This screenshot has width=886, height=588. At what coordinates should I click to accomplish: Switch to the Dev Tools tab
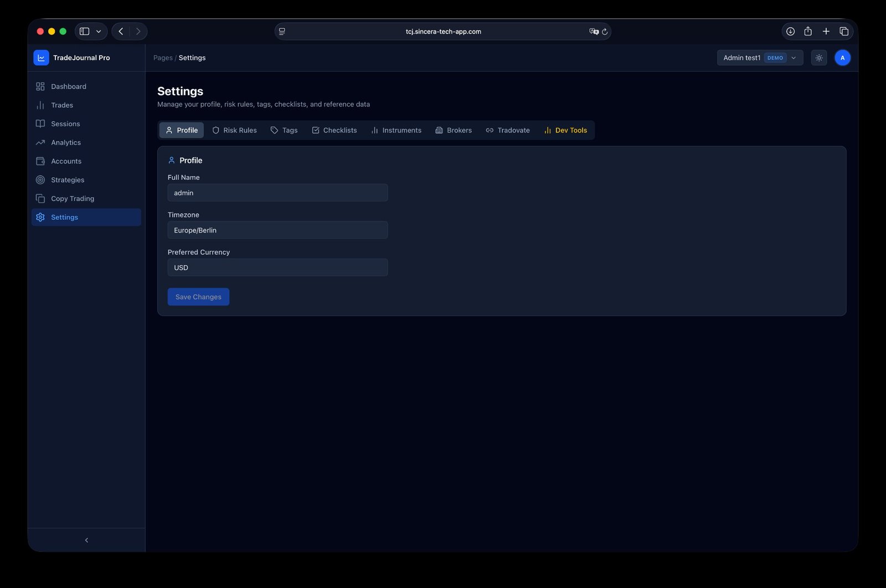pyautogui.click(x=565, y=130)
